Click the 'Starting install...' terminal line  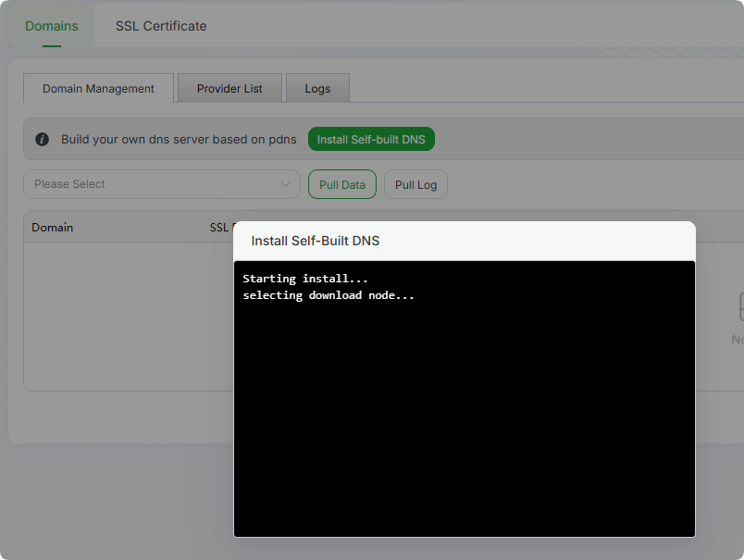pos(305,278)
